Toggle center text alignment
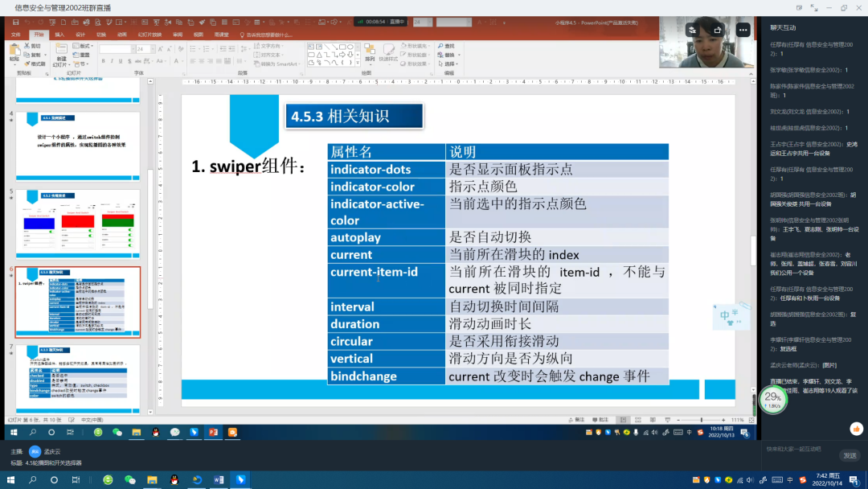The image size is (868, 489). point(202,61)
